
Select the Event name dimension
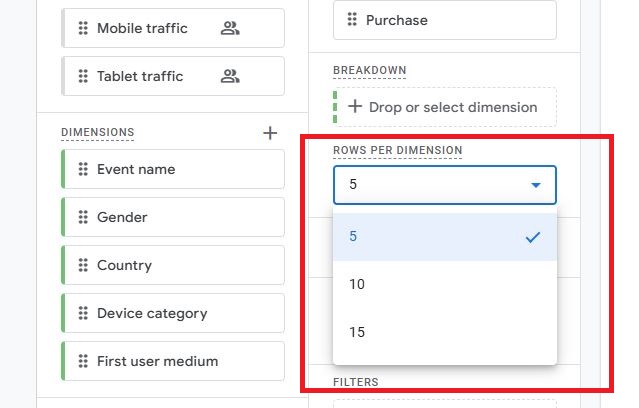pyautogui.click(x=173, y=169)
